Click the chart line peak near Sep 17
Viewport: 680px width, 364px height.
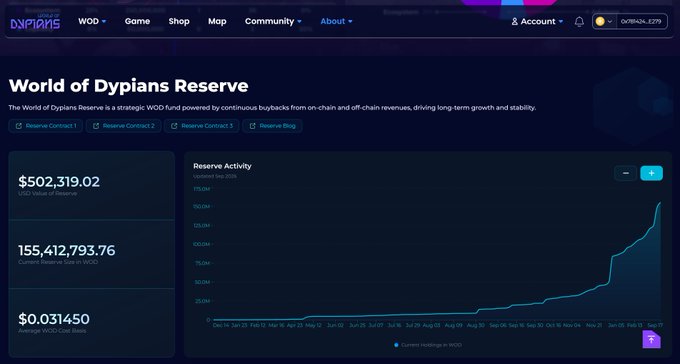[660, 203]
